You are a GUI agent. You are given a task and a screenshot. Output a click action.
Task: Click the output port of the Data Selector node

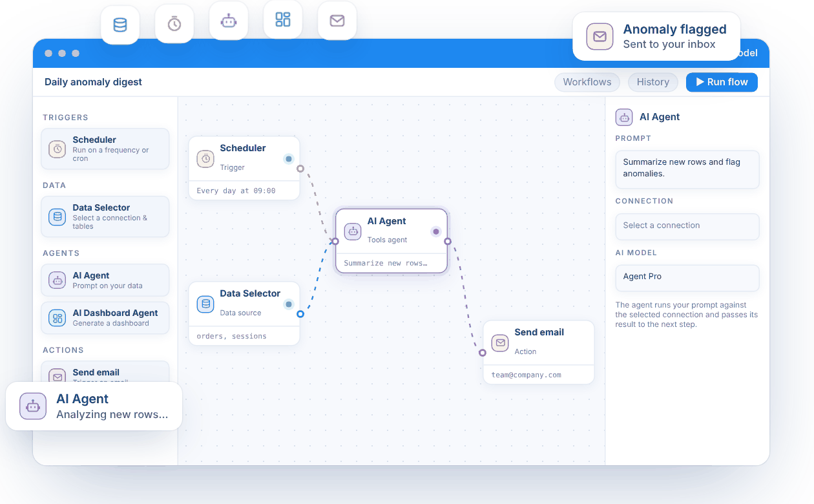click(300, 314)
